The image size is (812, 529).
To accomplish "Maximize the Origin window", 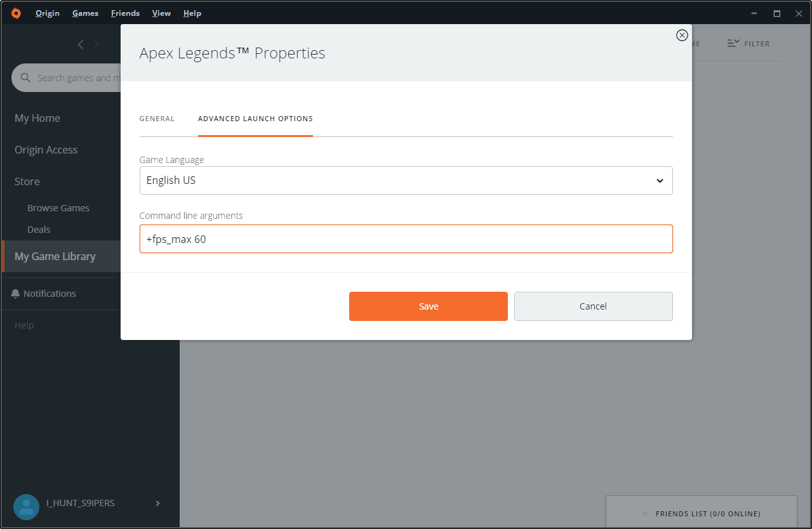I will (776, 13).
